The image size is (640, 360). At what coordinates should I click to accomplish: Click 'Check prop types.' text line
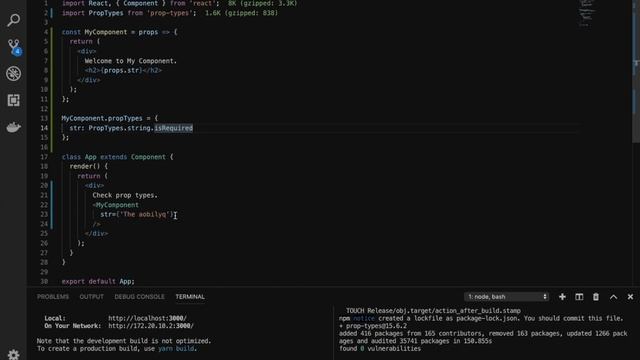point(124,195)
